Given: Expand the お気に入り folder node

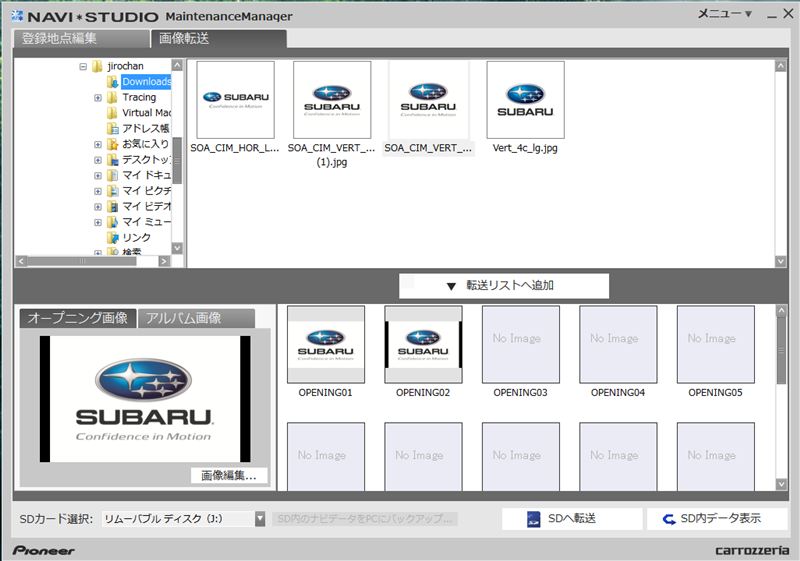Looking at the screenshot, I should 98,144.
